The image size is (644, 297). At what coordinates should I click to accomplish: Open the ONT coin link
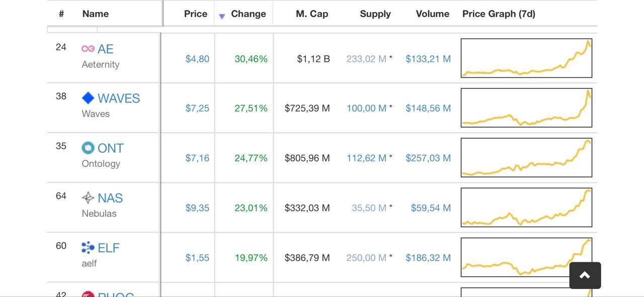click(x=111, y=148)
